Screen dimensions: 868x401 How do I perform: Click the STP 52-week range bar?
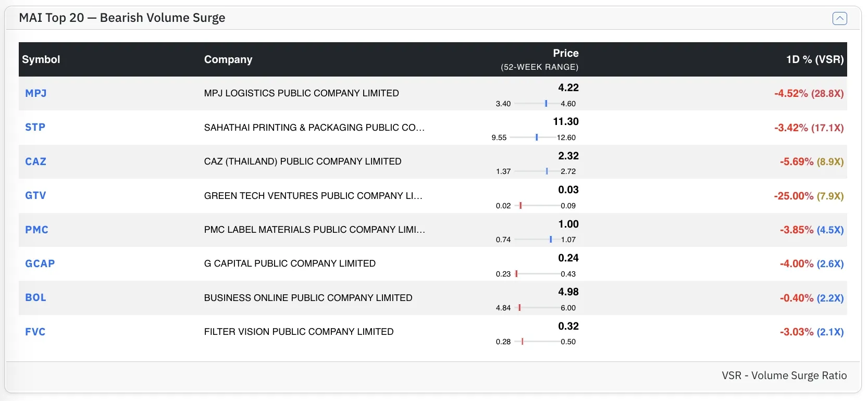tap(532, 137)
